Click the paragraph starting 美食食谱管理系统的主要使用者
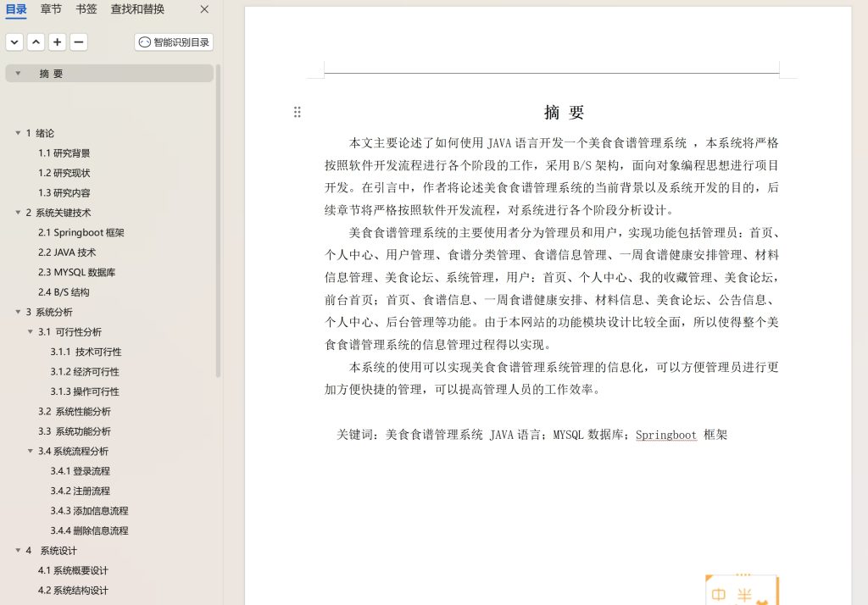 pos(552,288)
